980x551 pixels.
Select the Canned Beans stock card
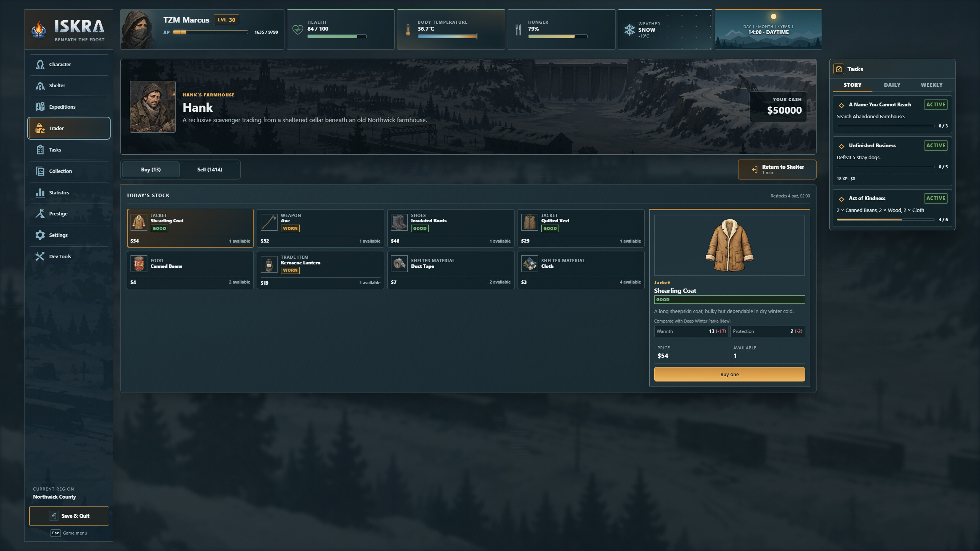[190, 270]
